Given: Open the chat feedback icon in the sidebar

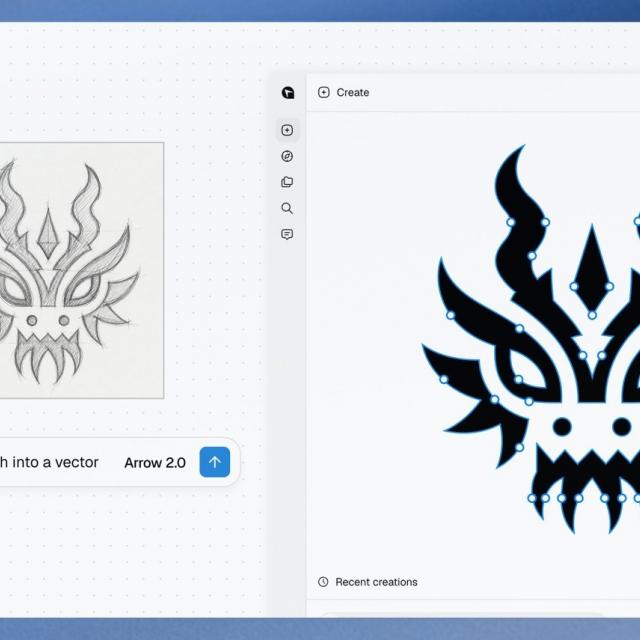Looking at the screenshot, I should [287, 234].
